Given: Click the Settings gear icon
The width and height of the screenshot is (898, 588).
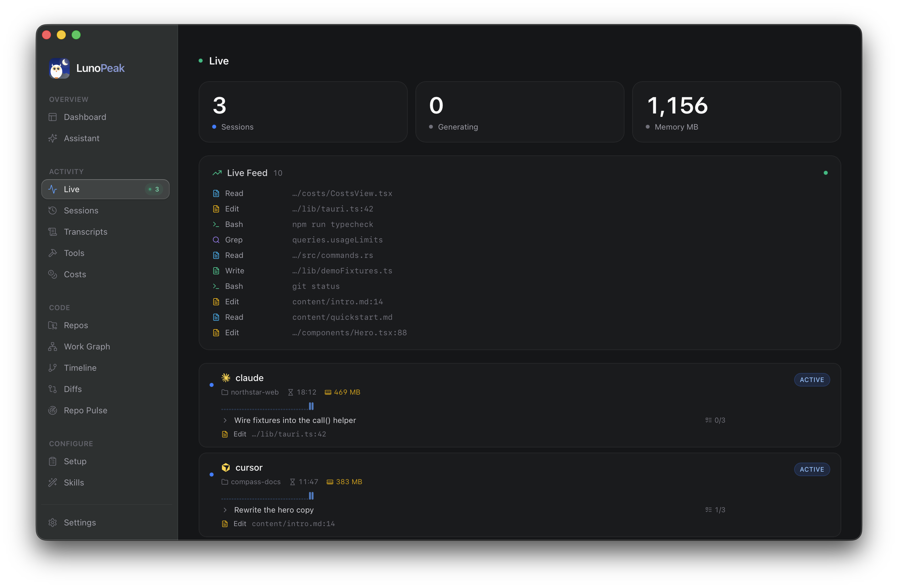Looking at the screenshot, I should (x=53, y=522).
